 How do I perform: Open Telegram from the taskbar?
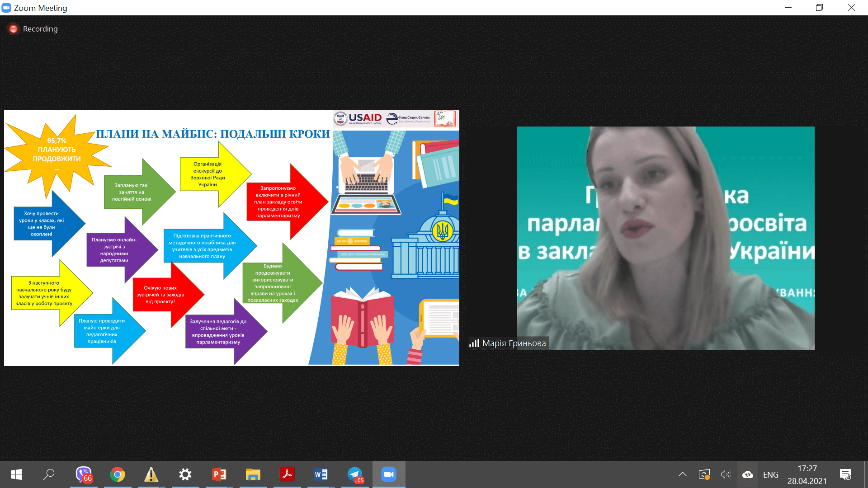(x=355, y=474)
